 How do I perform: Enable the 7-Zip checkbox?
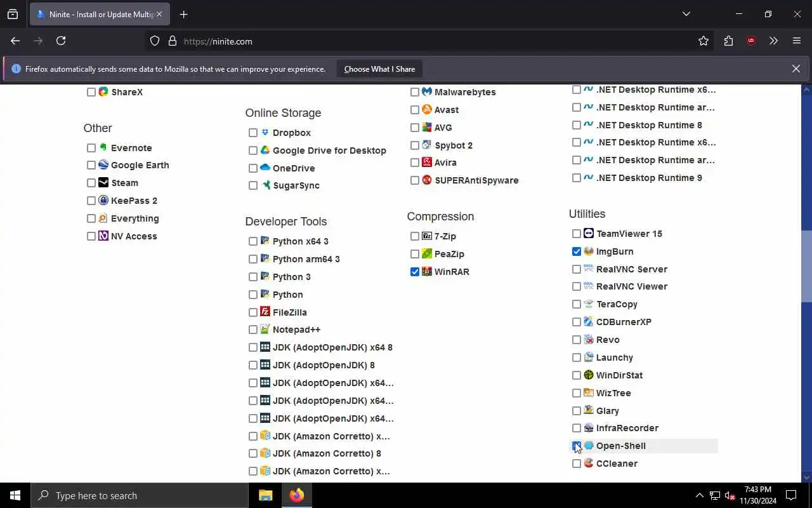click(x=415, y=236)
